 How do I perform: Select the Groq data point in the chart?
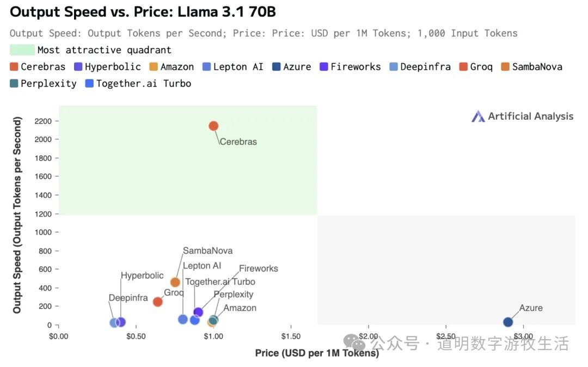coord(158,302)
